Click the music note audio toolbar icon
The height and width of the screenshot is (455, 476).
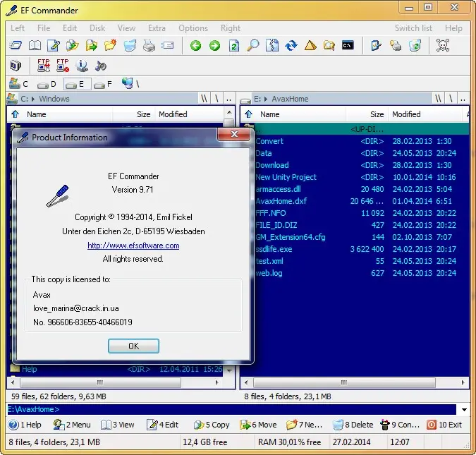pyautogui.click(x=100, y=66)
